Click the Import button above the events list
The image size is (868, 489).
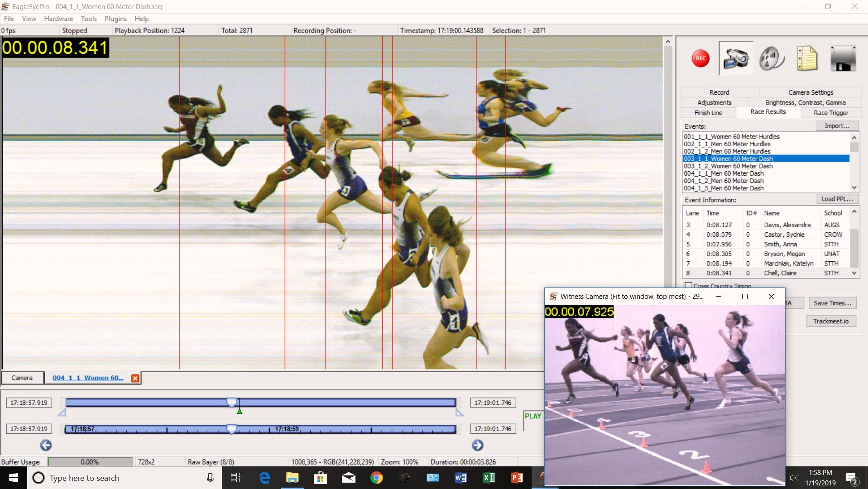click(x=836, y=125)
